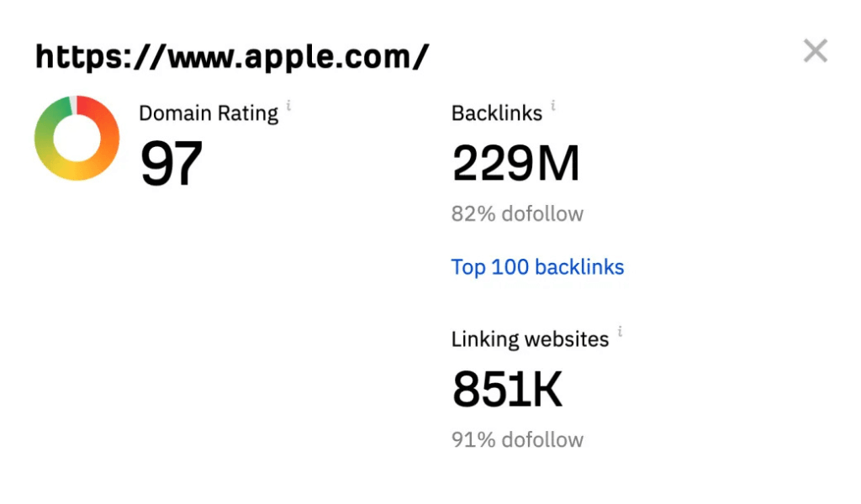Click the 82% dofollow text
861x504 pixels.
[517, 214]
